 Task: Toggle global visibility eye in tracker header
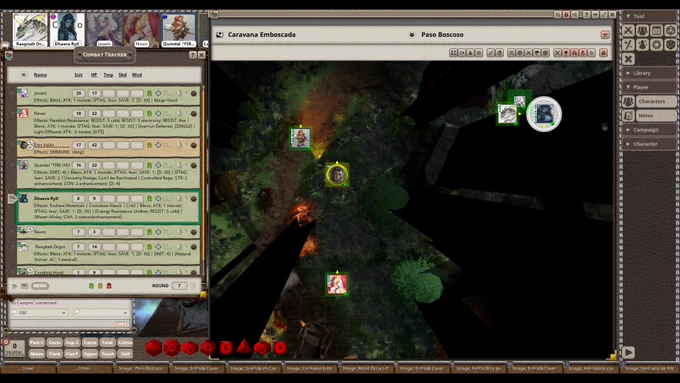(23, 75)
